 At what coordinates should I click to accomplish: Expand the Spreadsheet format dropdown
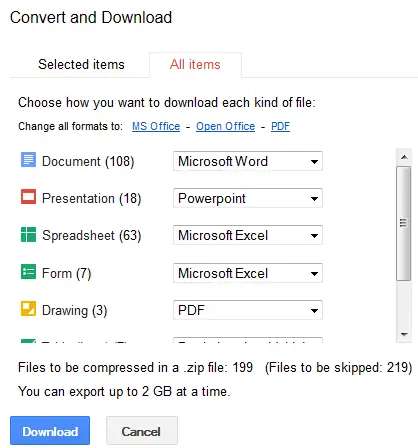pos(248,235)
